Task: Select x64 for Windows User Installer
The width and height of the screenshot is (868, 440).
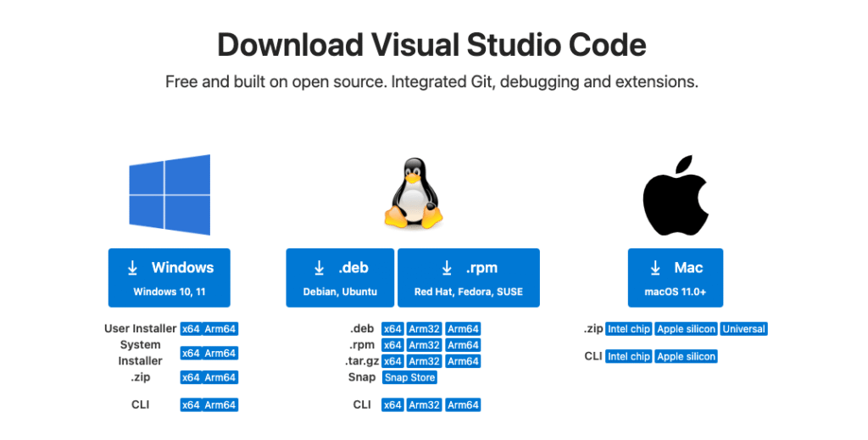Action: [x=191, y=329]
